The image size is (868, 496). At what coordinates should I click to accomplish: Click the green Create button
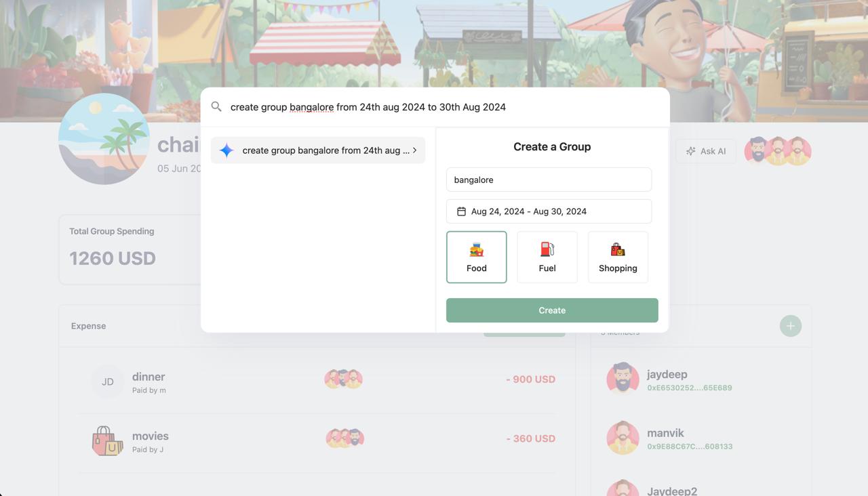552,310
